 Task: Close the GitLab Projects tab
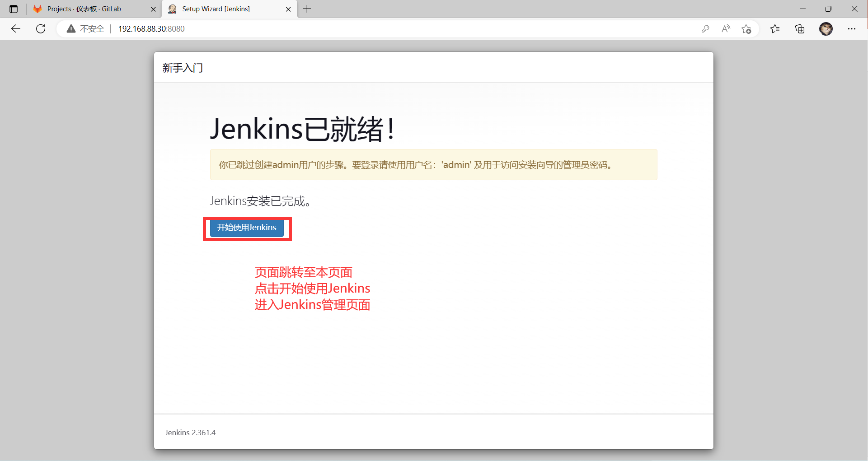153,9
